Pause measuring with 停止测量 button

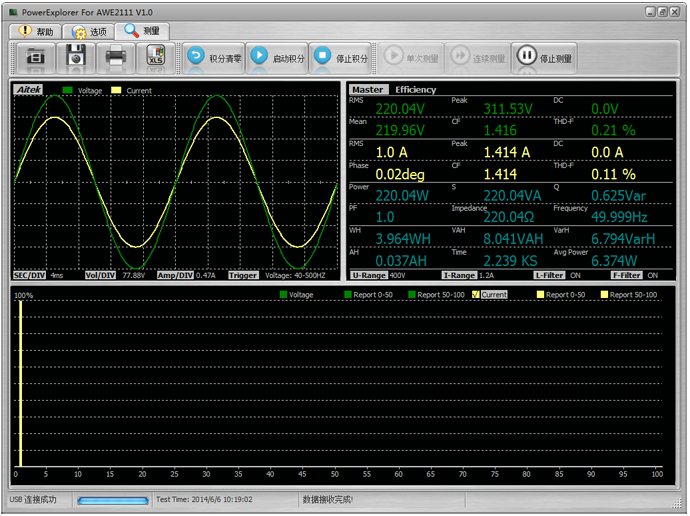pos(545,58)
